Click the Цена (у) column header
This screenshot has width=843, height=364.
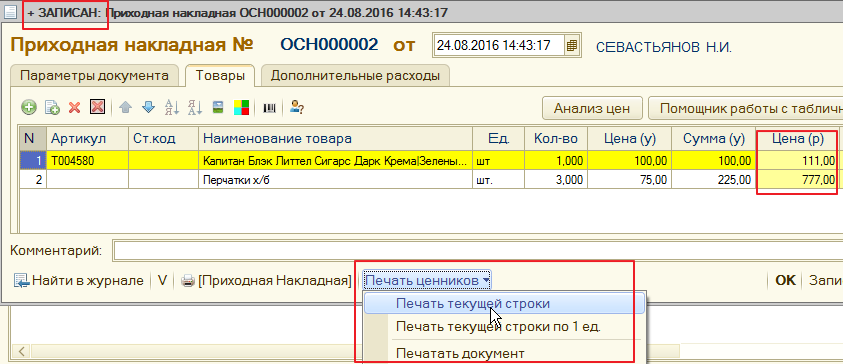click(630, 139)
